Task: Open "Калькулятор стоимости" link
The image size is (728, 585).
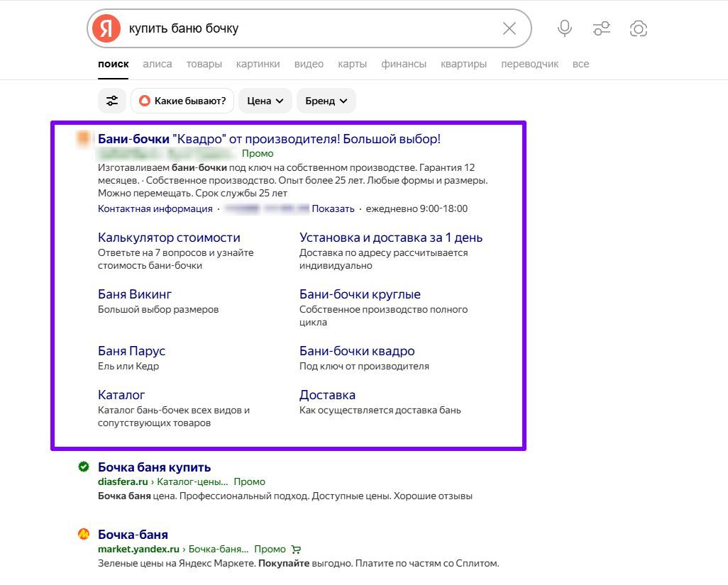Action: [x=169, y=238]
